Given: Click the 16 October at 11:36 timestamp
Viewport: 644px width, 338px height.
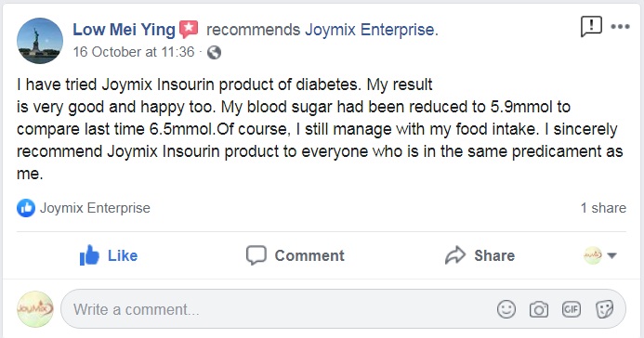Looking at the screenshot, I should (134, 52).
